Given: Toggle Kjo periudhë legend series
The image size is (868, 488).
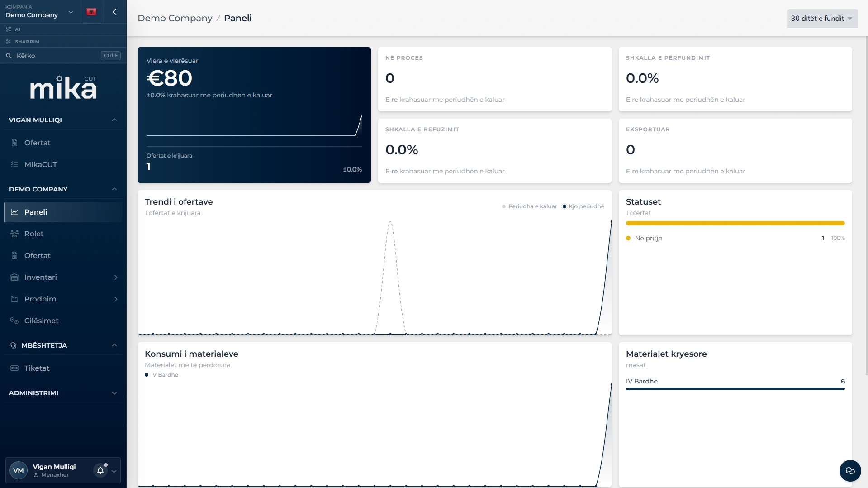Looking at the screenshot, I should [x=583, y=206].
